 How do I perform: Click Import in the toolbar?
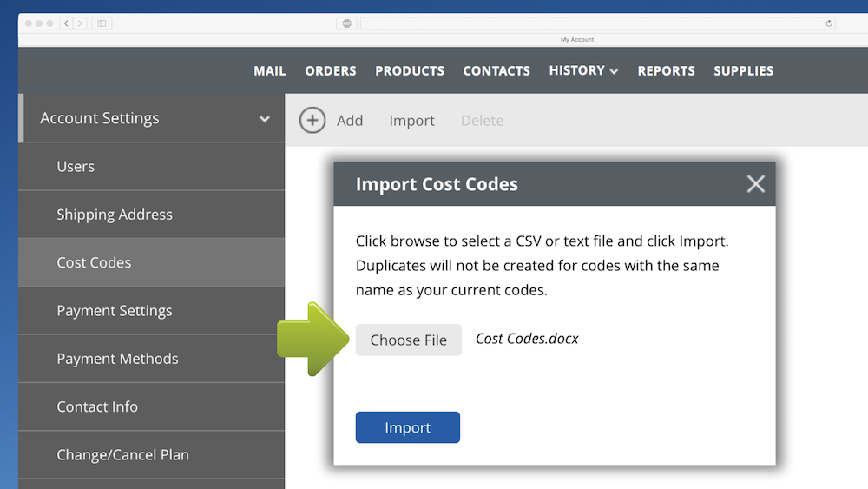coord(411,121)
